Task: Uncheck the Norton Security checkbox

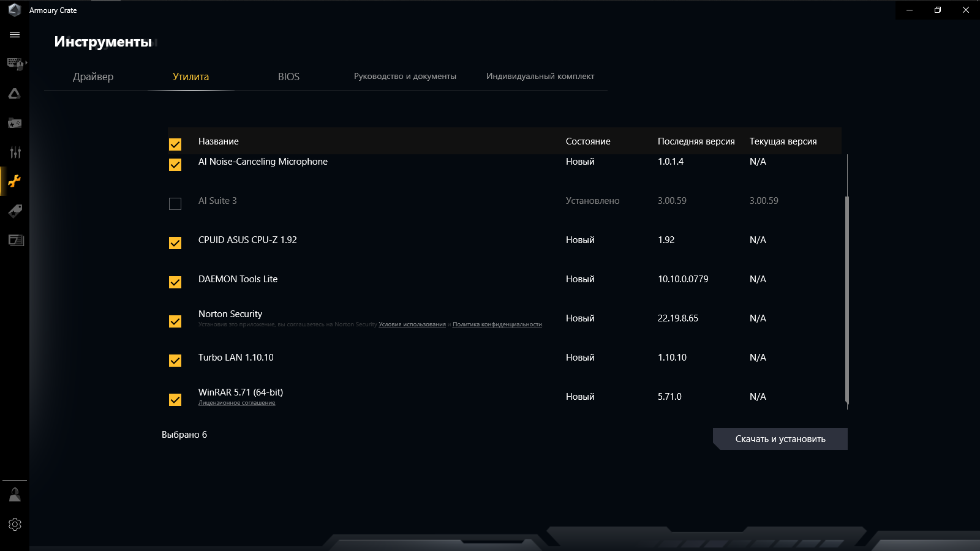Action: tap(175, 321)
